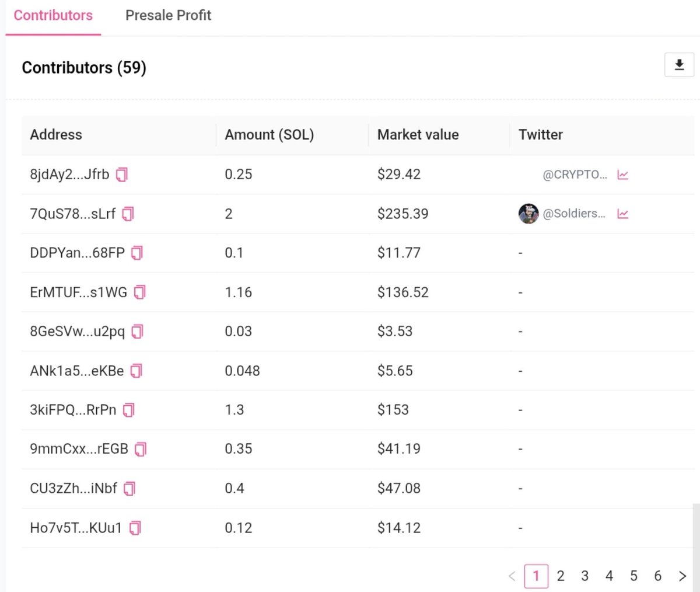Select address text CU3zZh...iNbf
This screenshot has height=592, width=700.
coord(73,488)
